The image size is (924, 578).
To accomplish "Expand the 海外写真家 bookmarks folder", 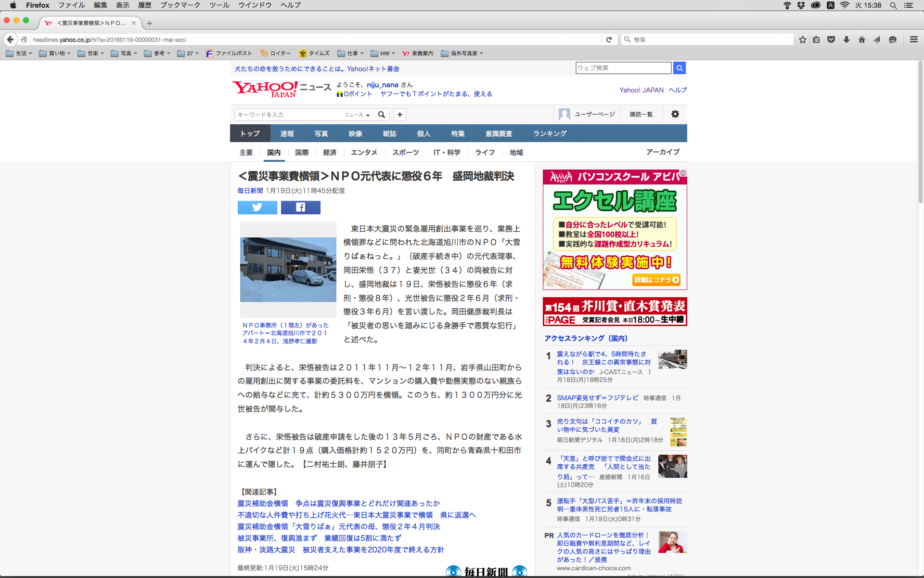I will pyautogui.click(x=462, y=53).
